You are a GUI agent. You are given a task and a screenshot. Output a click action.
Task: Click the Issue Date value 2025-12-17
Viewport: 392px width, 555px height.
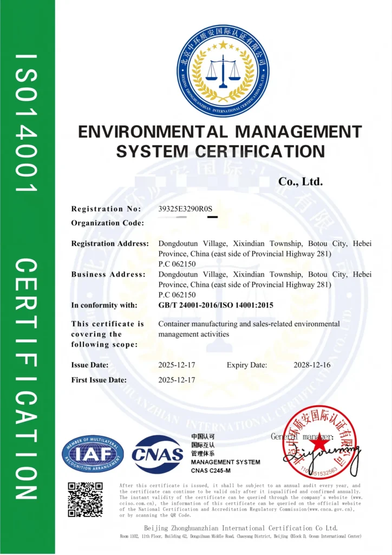(177, 365)
